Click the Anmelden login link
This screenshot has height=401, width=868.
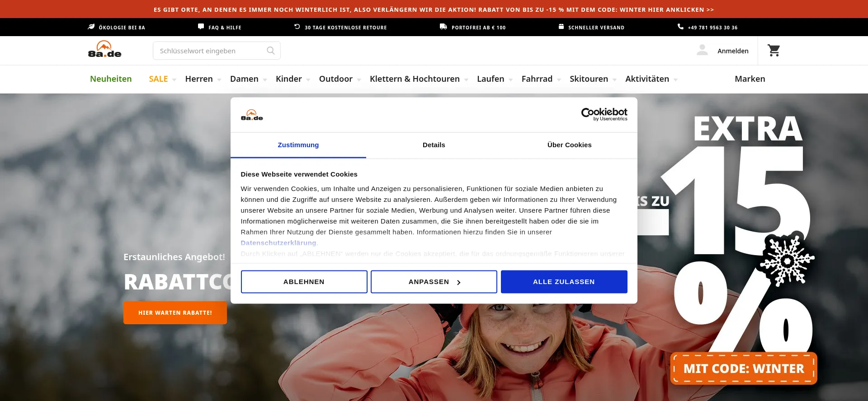pos(733,51)
